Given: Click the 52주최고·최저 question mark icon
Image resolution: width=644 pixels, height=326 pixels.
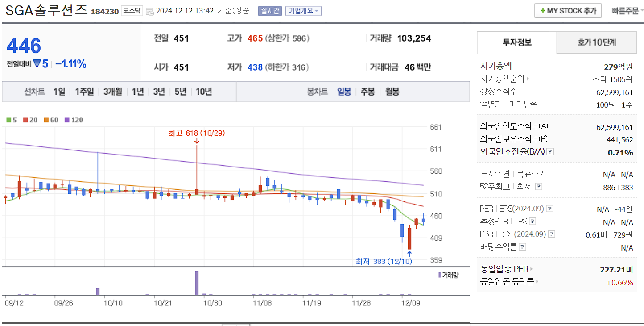Looking at the screenshot, I should 539,187.
